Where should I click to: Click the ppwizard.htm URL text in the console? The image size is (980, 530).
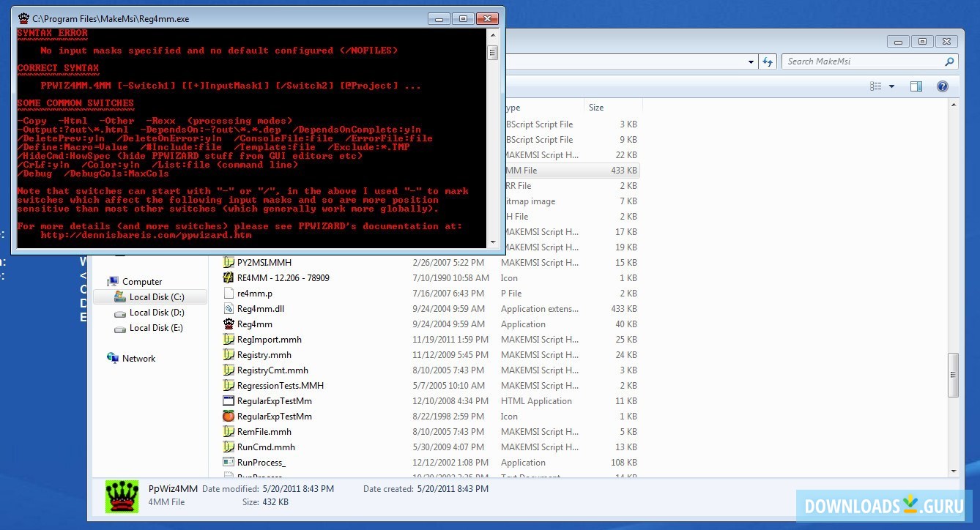[146, 235]
